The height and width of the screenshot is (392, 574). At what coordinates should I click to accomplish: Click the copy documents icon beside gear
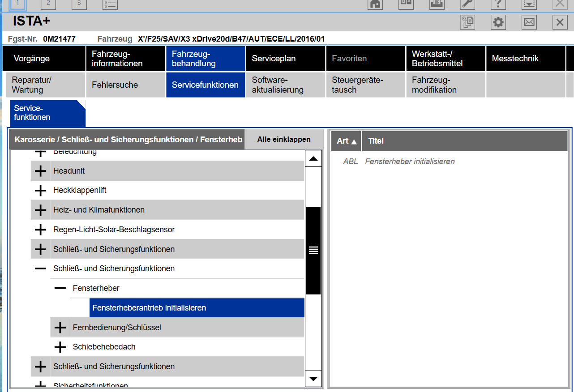467,22
